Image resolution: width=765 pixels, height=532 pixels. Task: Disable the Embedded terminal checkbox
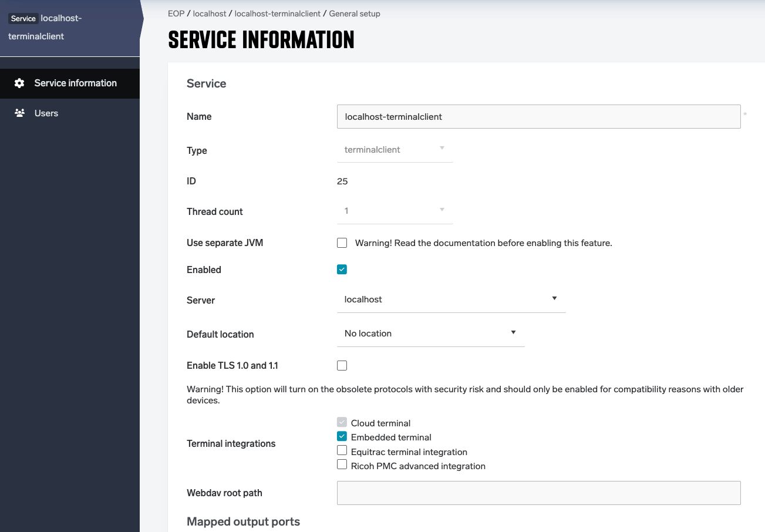[x=342, y=436]
